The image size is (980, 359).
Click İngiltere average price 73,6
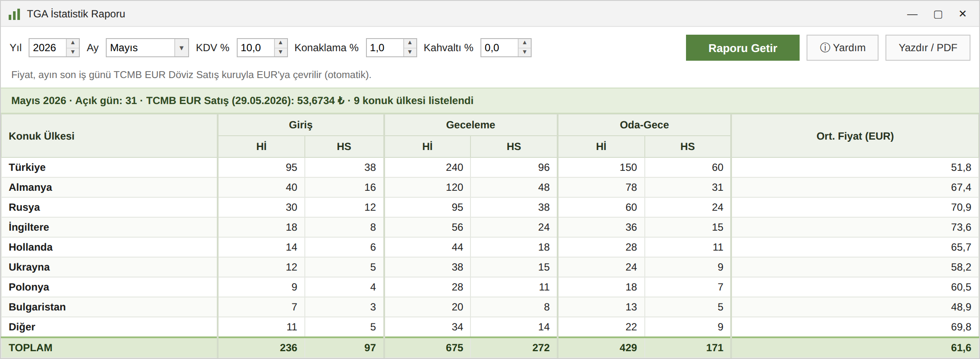click(961, 227)
